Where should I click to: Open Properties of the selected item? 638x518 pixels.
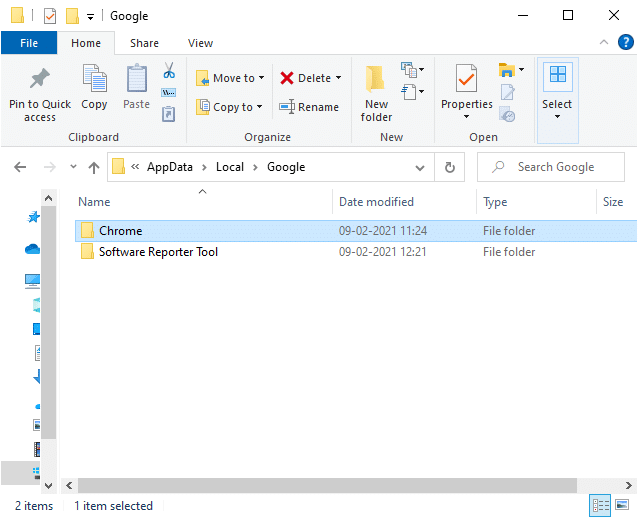[466, 86]
